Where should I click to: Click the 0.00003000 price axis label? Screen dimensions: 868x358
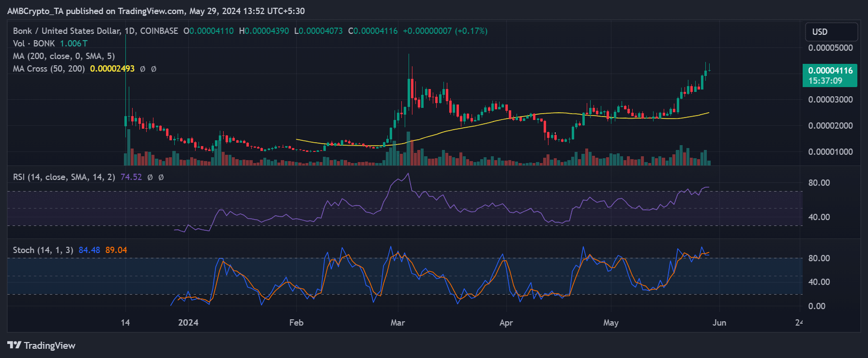click(x=831, y=100)
